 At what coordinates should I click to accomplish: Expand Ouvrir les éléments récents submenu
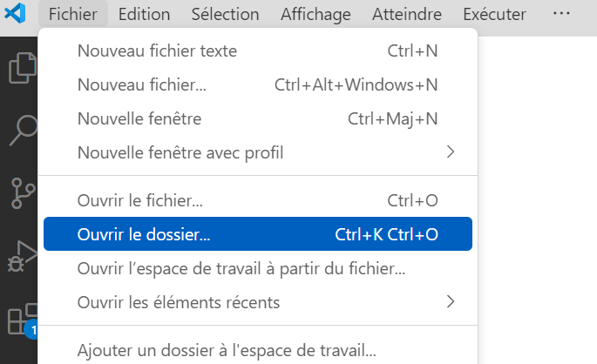point(451,301)
